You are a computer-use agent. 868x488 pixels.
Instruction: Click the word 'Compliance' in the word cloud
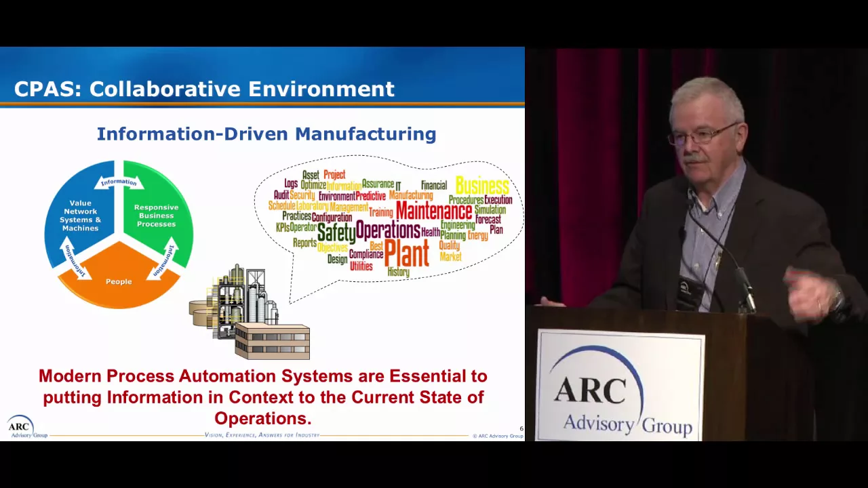pyautogui.click(x=366, y=254)
